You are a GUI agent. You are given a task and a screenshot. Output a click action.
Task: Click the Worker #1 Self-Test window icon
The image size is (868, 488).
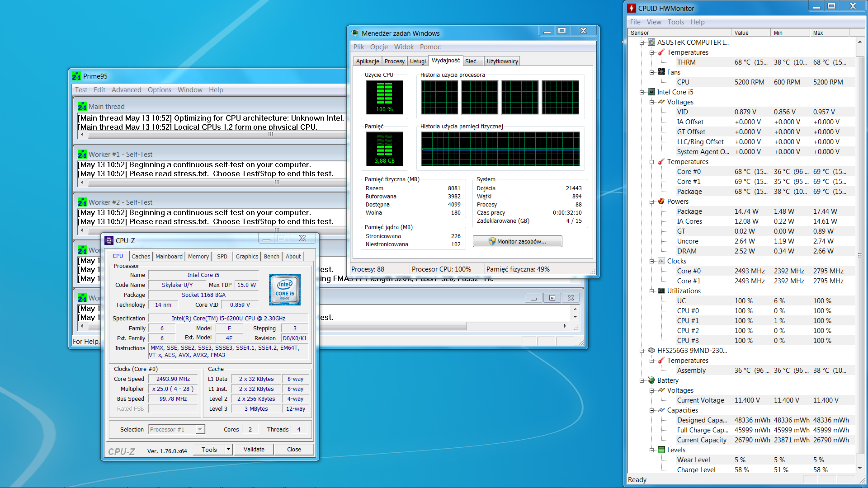(x=82, y=155)
